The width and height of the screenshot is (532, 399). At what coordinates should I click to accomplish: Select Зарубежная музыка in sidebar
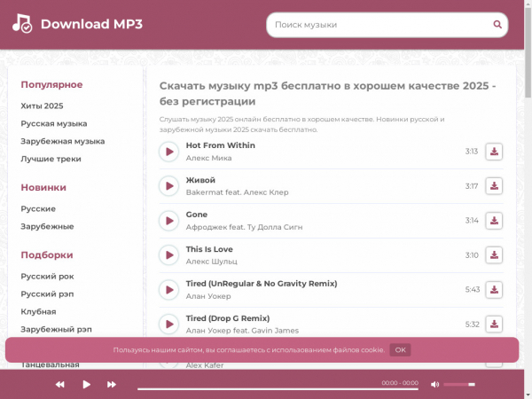63,141
